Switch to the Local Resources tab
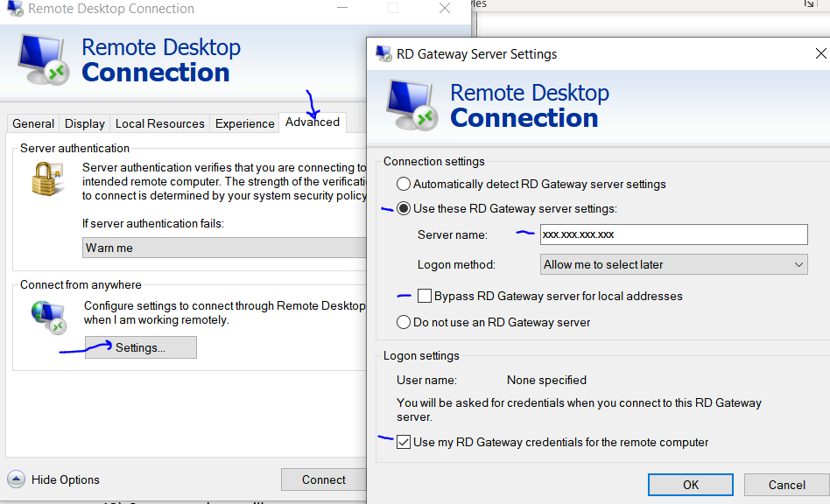Viewport: 830px width, 504px height. 160,123
